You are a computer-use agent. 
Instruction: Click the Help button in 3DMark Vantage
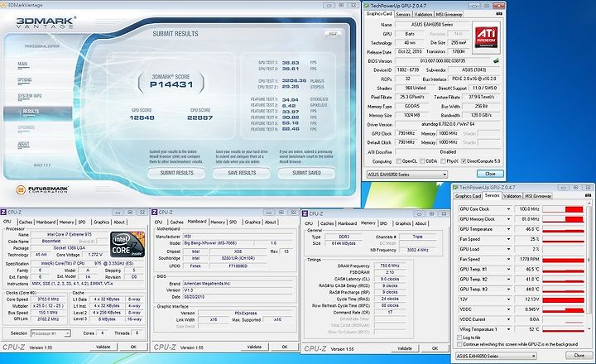coord(333,33)
